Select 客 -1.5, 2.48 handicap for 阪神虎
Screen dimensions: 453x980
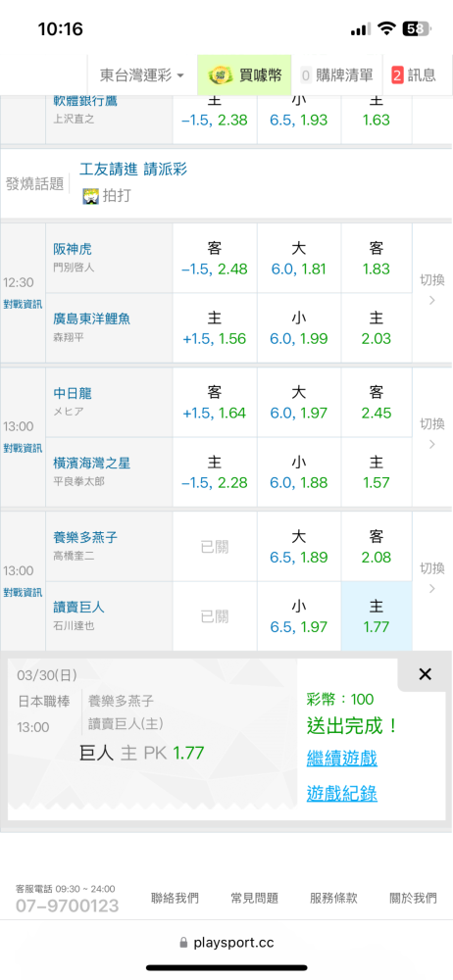215,258
